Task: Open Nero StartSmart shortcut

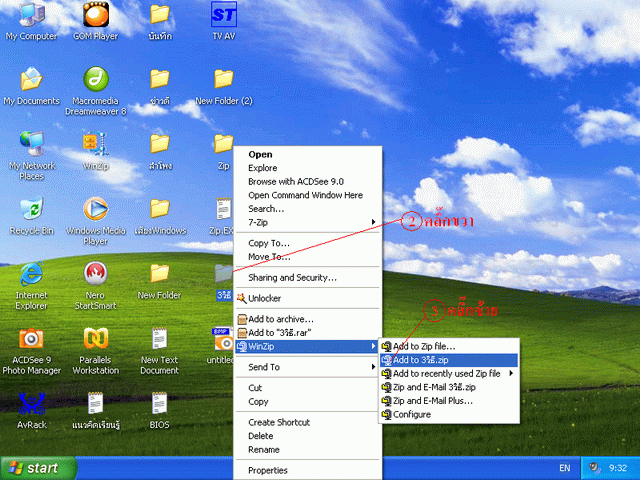Action: [x=96, y=285]
